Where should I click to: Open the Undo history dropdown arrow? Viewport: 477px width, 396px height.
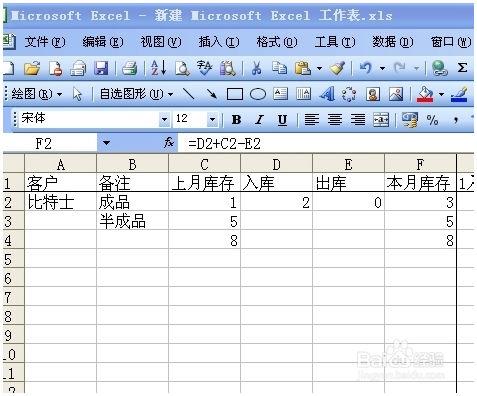(382, 69)
